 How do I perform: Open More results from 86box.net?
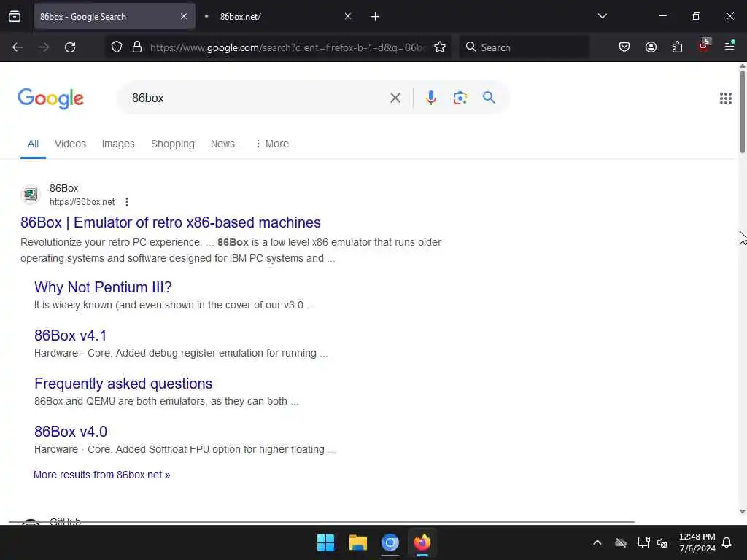[102, 475]
